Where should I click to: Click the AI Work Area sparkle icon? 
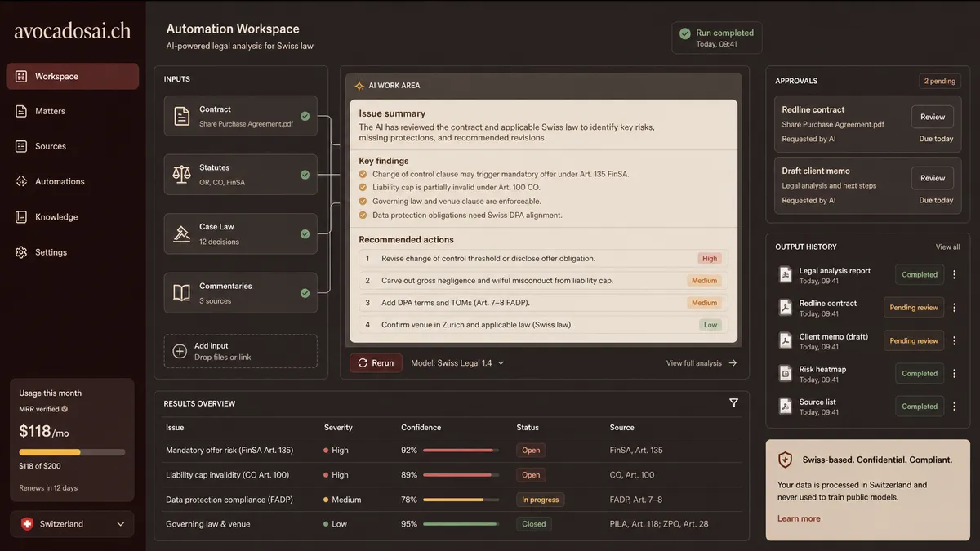point(359,86)
